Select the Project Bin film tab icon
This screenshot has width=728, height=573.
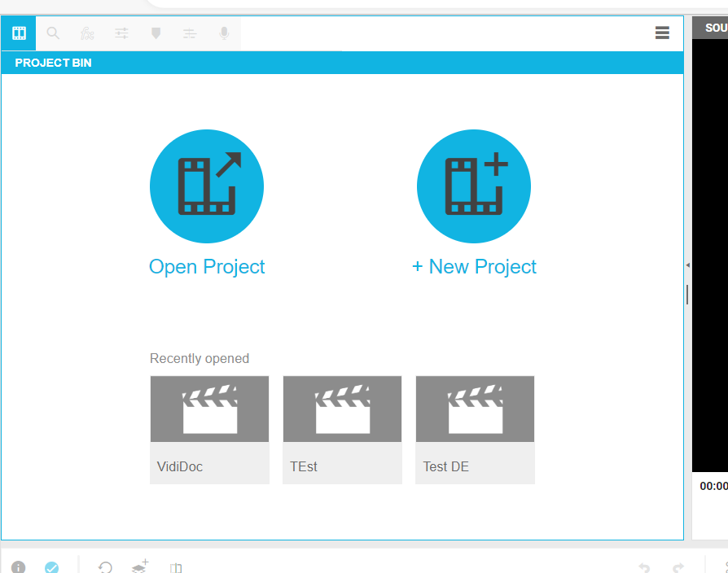click(x=19, y=33)
